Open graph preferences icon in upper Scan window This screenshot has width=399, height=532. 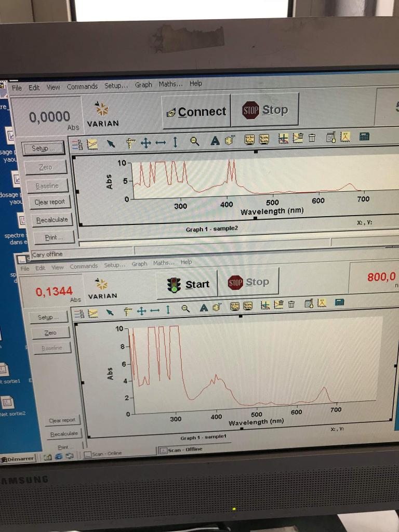point(92,144)
